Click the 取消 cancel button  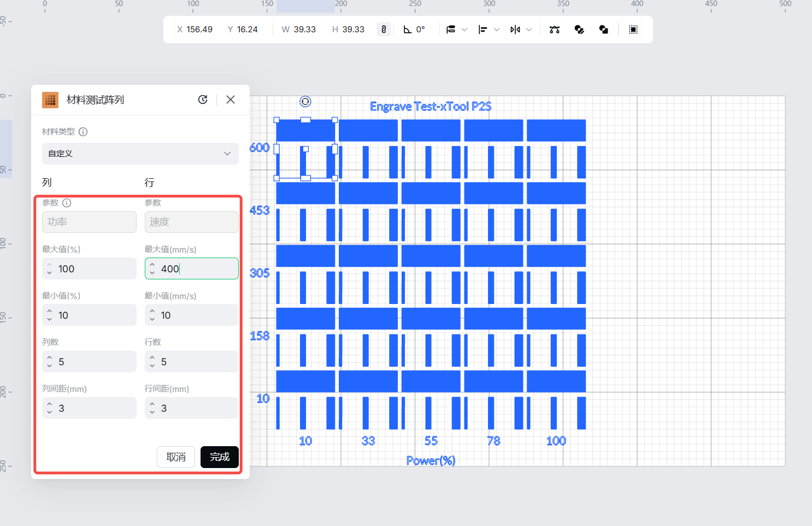click(x=176, y=457)
